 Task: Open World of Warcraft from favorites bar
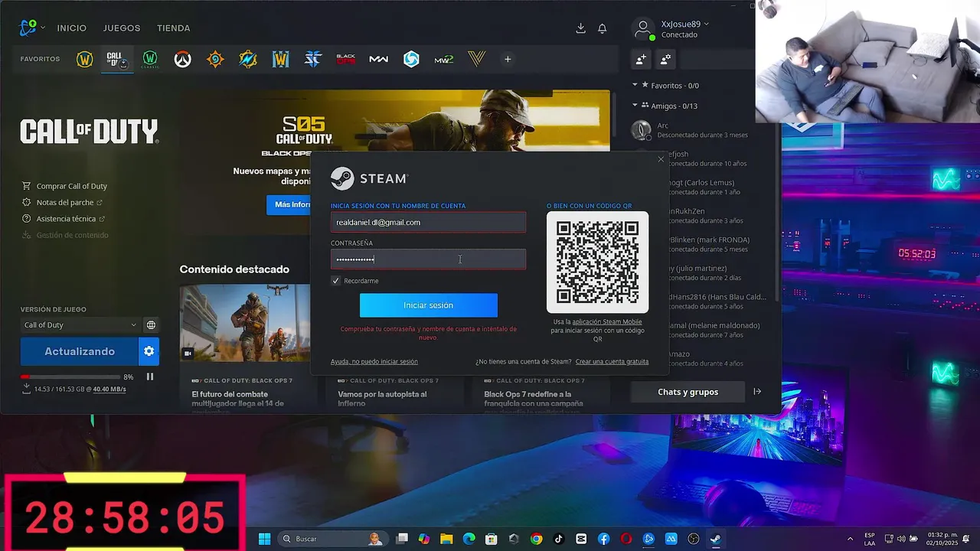[85, 59]
